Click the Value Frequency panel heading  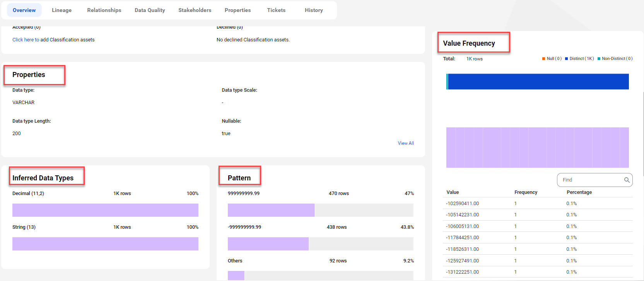[x=469, y=43]
